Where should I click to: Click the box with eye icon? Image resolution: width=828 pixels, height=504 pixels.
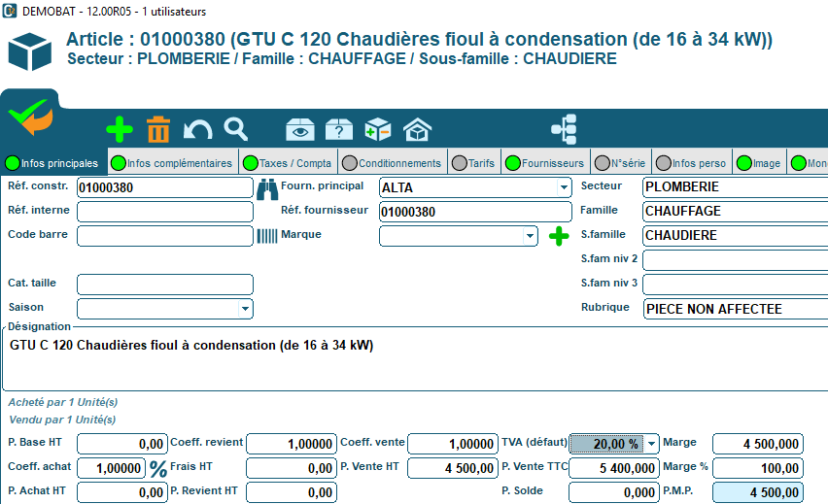[x=299, y=130]
